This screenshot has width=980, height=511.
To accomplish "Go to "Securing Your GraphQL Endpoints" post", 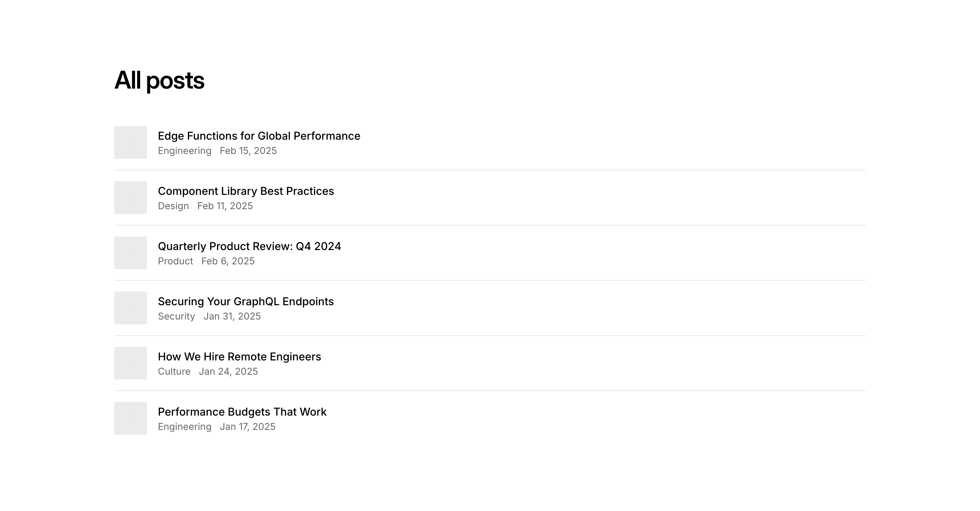I will pyautogui.click(x=246, y=301).
